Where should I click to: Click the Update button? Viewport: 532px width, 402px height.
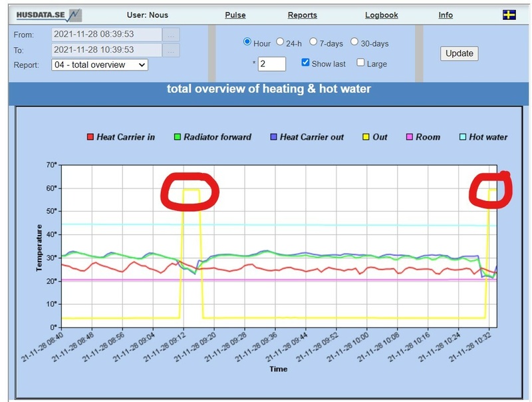pos(460,54)
